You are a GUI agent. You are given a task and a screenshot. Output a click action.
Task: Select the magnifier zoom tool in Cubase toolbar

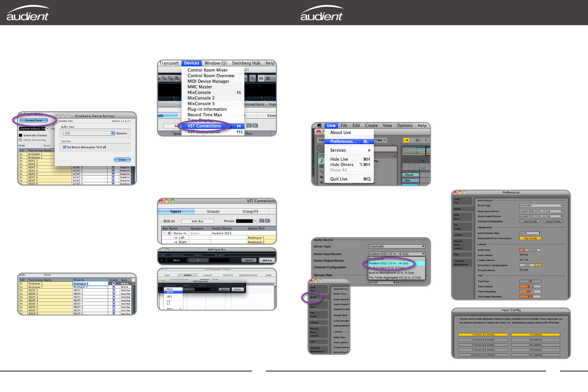click(x=177, y=78)
